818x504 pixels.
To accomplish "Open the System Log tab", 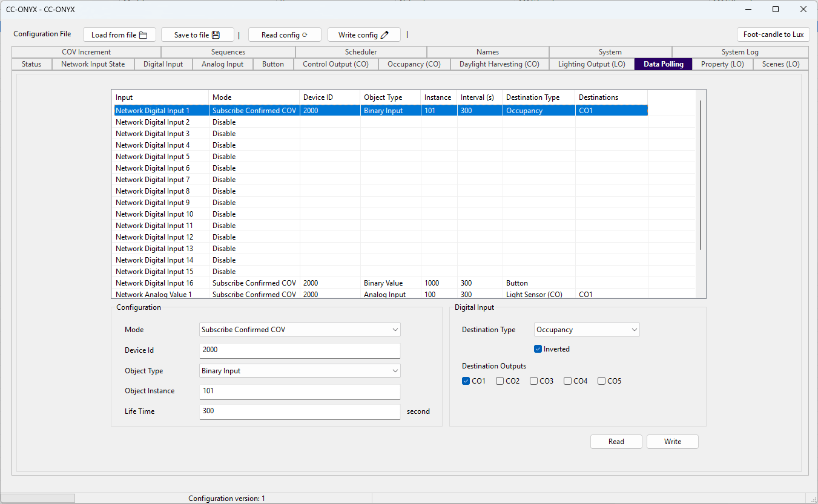I will [740, 52].
